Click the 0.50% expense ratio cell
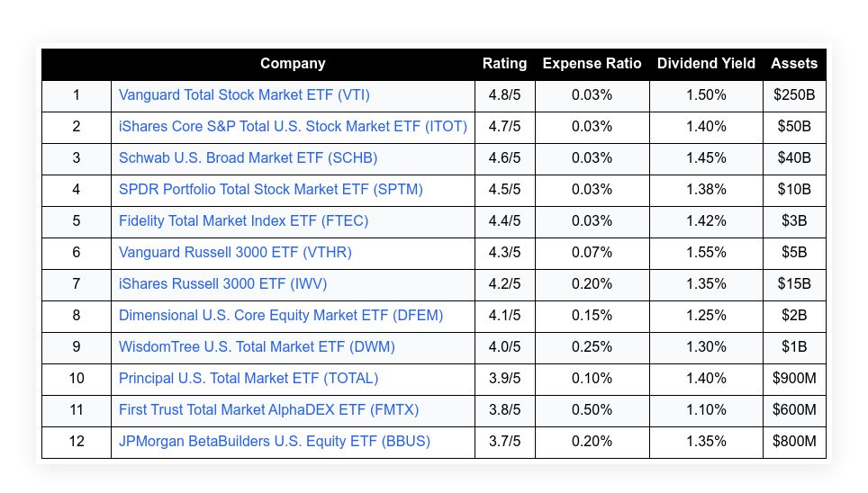Screen dimensions: 868x493 point(592,409)
